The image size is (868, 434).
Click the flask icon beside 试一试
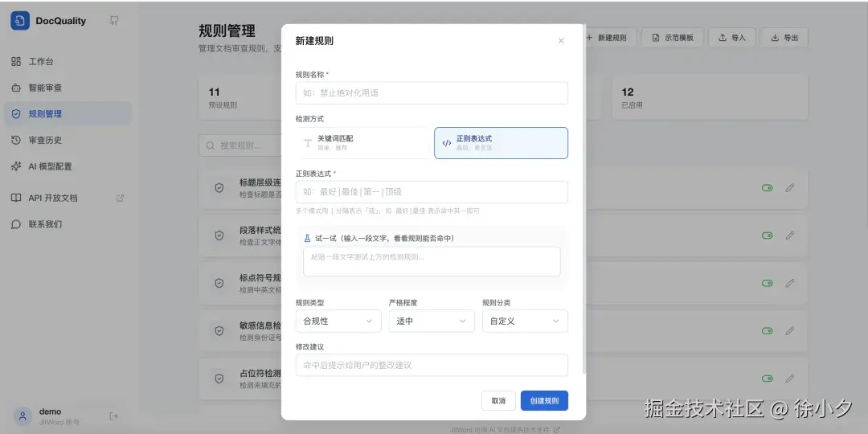tap(307, 238)
